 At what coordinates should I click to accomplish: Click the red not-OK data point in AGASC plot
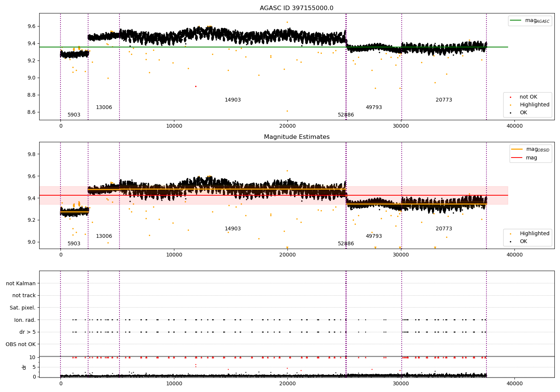click(x=196, y=86)
